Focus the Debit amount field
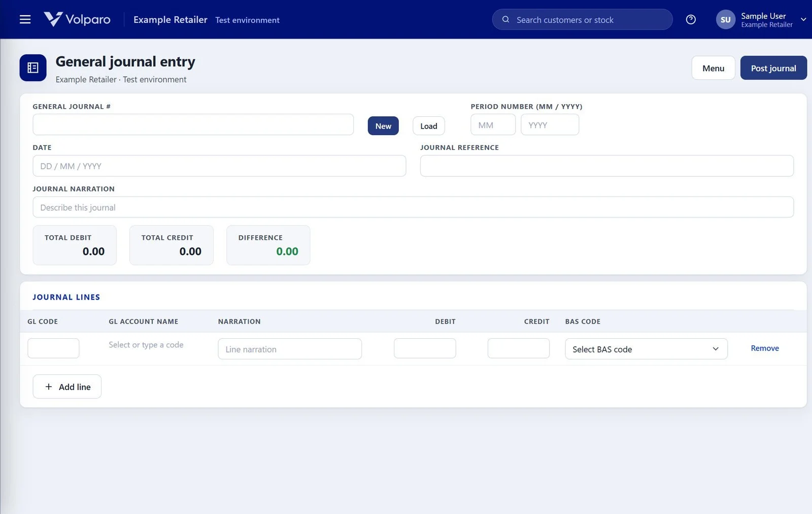 tap(425, 348)
